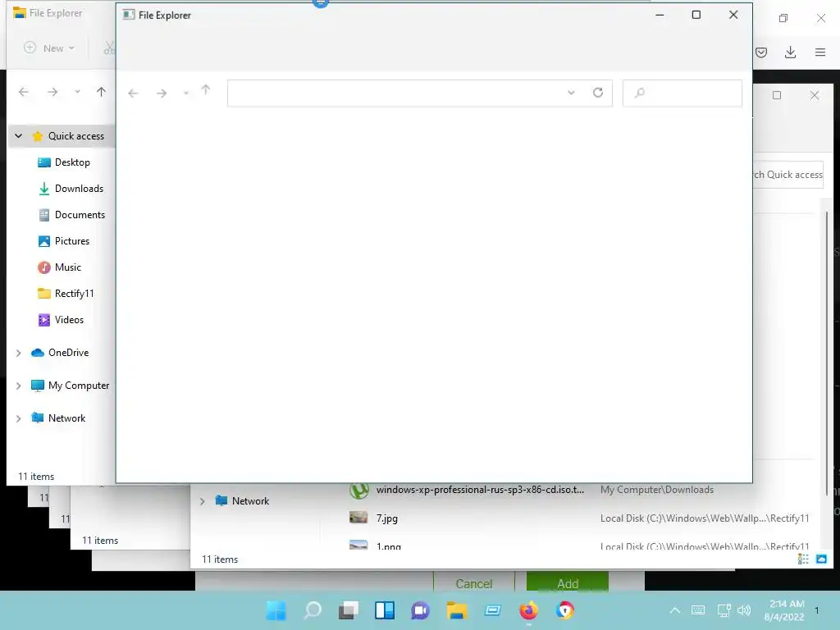Image resolution: width=840 pixels, height=630 pixels.
Task: Open taskbar Search
Action: coord(313,610)
